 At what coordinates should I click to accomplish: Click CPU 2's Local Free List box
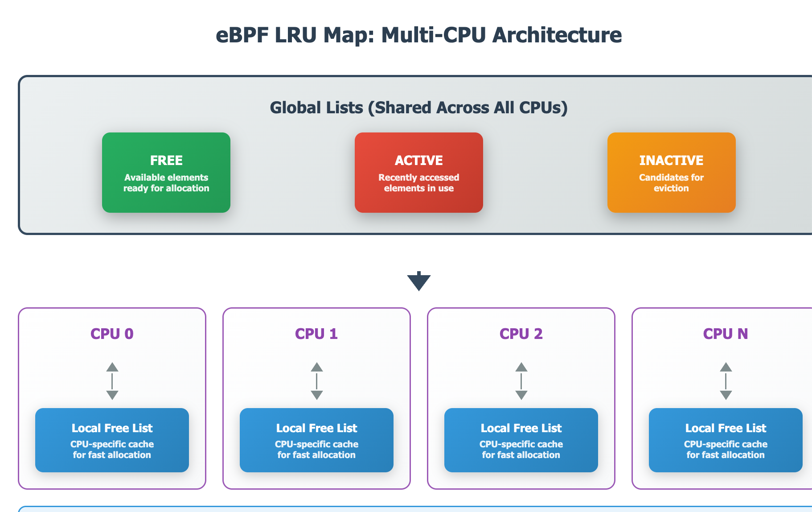tap(521, 440)
